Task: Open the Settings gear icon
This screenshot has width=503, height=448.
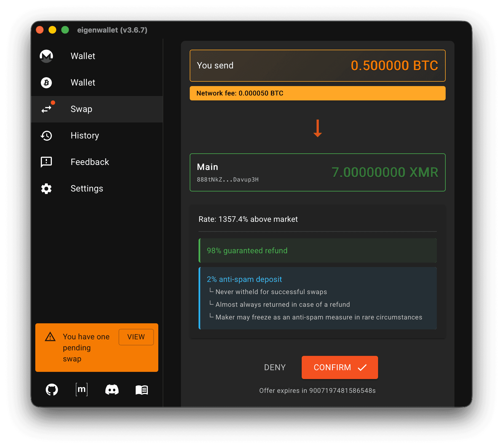Action: 46,189
